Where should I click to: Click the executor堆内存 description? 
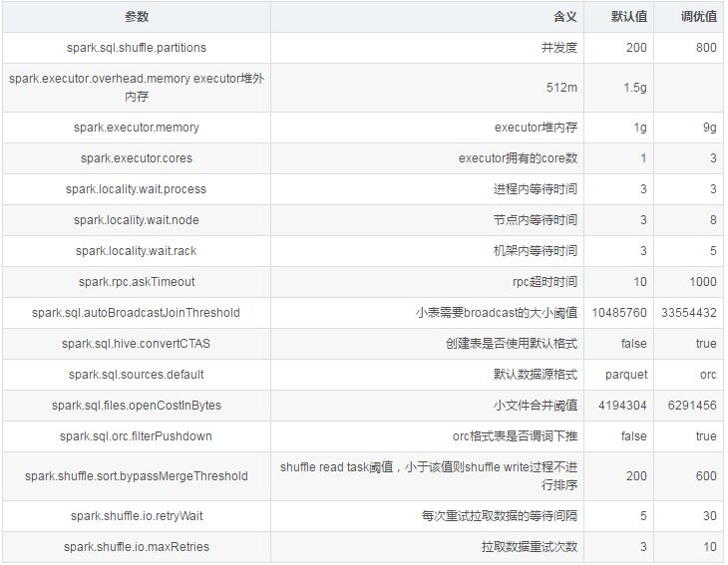[x=536, y=128]
